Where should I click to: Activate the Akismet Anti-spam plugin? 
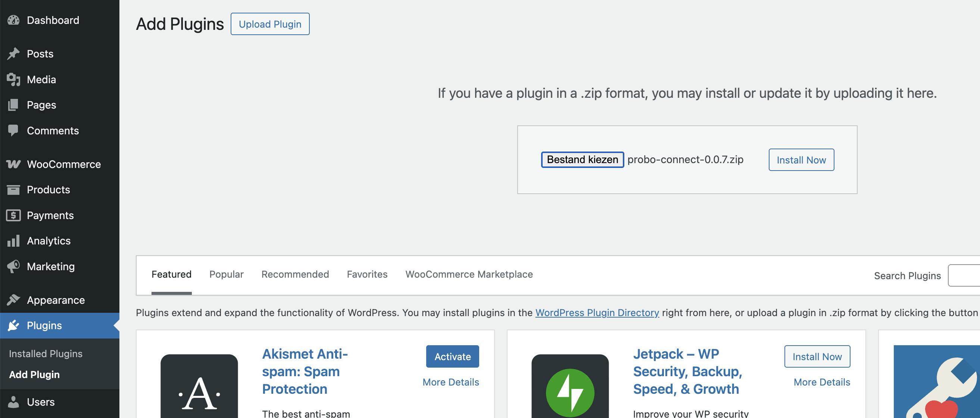tap(452, 356)
